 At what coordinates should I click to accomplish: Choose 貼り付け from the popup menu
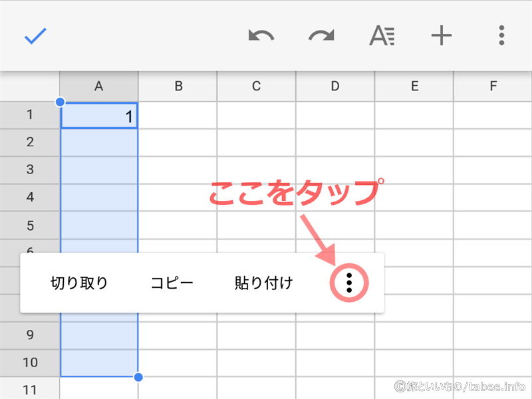[x=263, y=283]
